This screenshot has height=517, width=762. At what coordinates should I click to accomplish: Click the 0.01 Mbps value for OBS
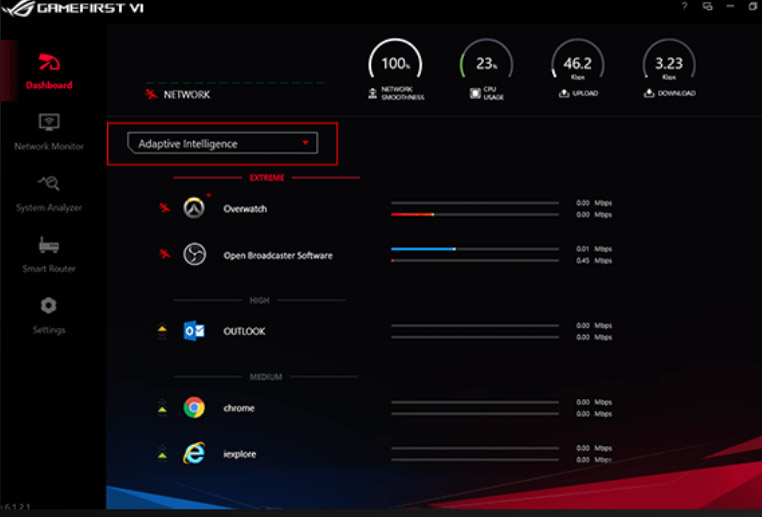[x=594, y=249]
